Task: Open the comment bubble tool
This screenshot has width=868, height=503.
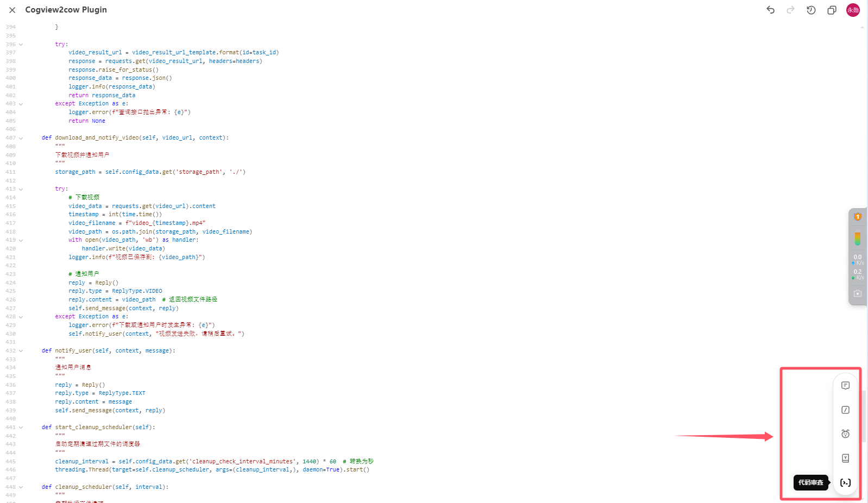Action: click(x=845, y=386)
